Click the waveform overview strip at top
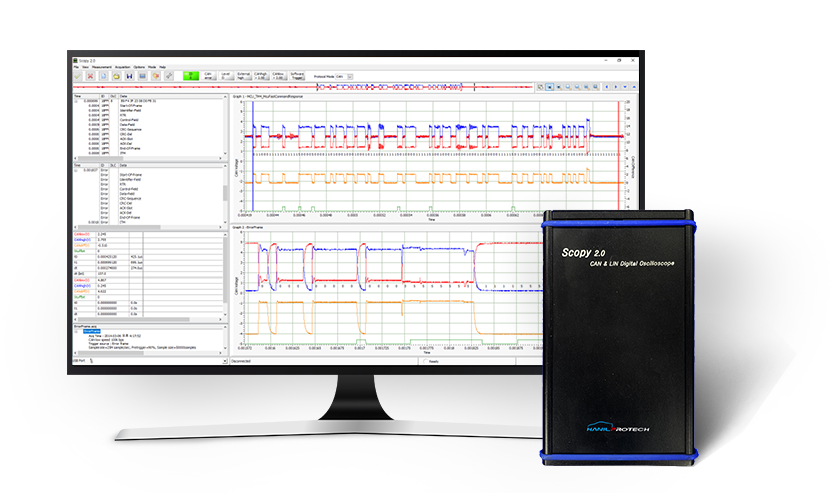Image resolution: width=833 pixels, height=493 pixels. (x=303, y=87)
